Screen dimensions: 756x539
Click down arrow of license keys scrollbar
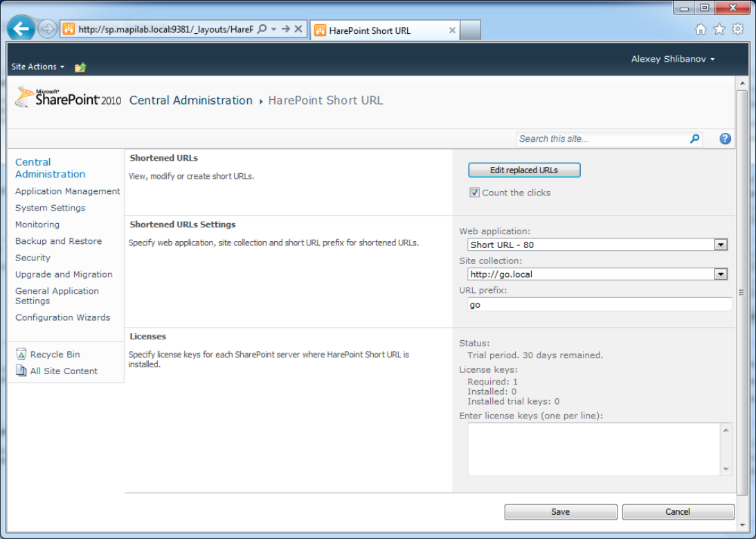click(726, 469)
